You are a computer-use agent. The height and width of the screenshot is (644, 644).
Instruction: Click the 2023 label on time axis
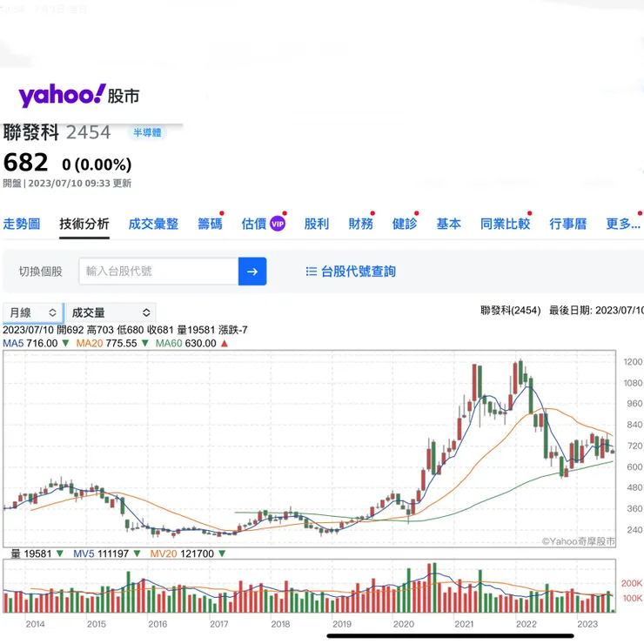coord(587,624)
